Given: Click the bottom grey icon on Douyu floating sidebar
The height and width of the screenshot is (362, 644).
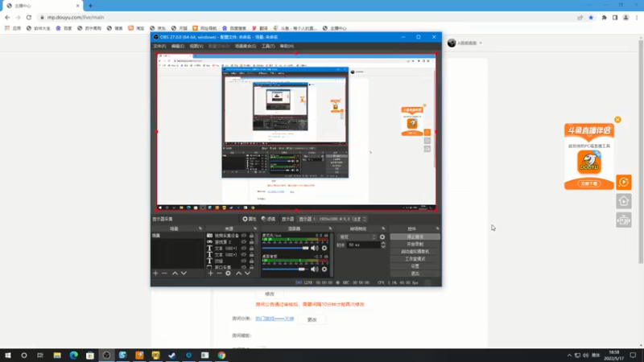Looking at the screenshot, I should click(623, 220).
